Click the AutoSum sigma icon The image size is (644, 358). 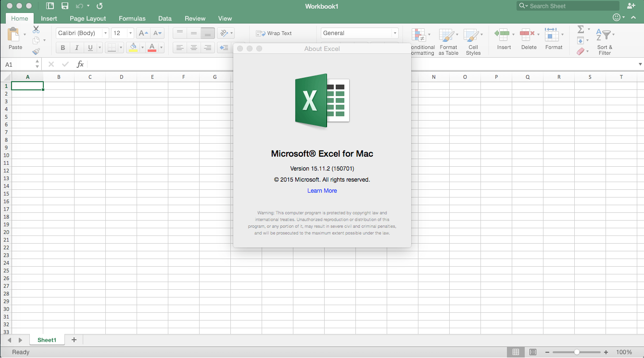(581, 30)
